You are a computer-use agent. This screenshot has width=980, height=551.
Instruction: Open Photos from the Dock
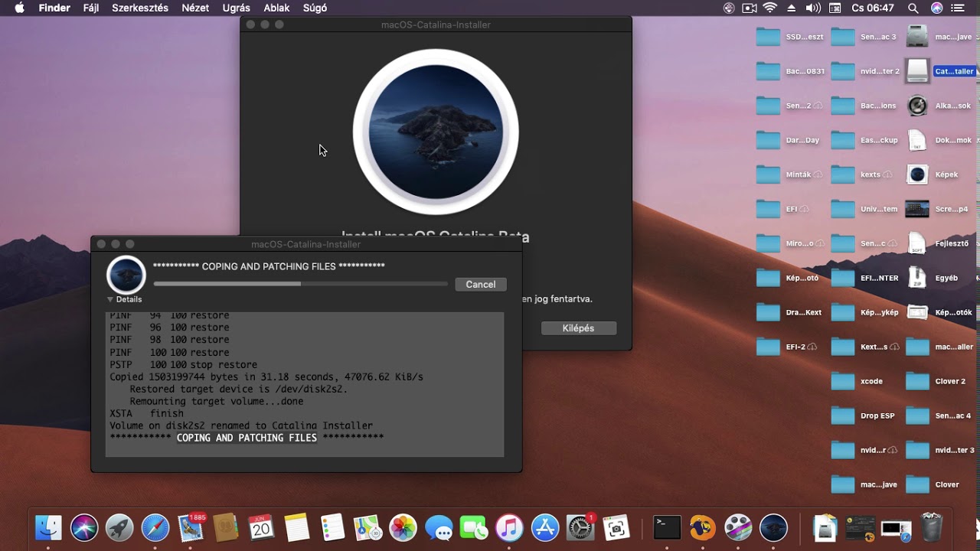tap(403, 527)
